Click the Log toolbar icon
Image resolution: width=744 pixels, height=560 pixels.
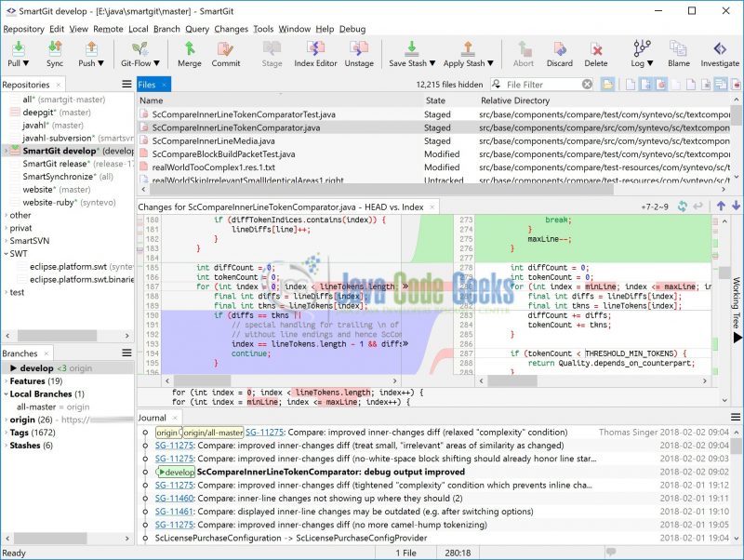(x=642, y=49)
